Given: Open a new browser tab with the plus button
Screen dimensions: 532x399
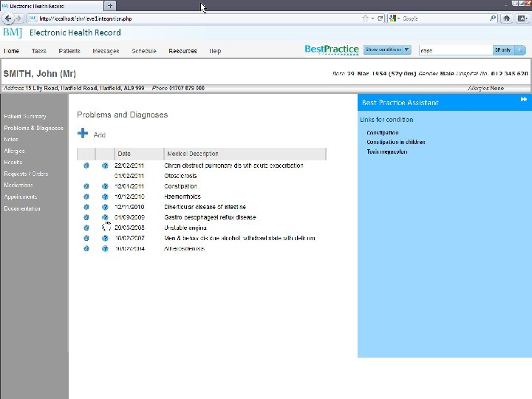Looking at the screenshot, I should pos(110,6).
